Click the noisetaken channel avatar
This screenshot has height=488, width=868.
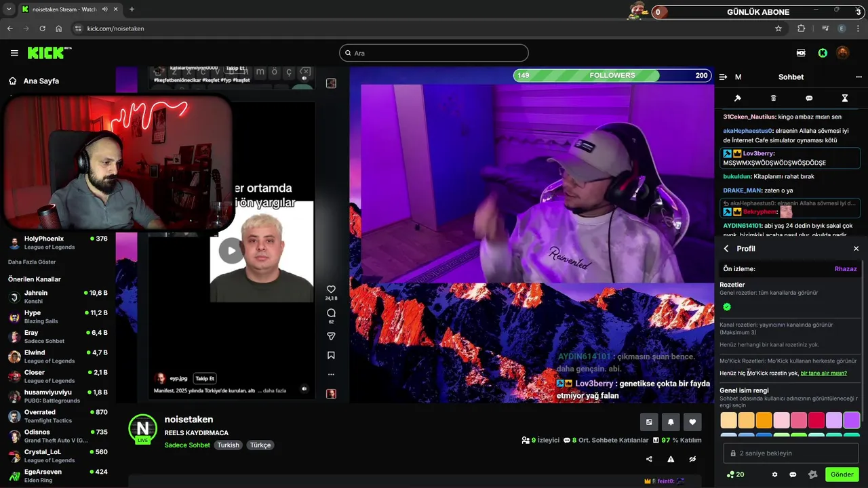[x=142, y=428]
